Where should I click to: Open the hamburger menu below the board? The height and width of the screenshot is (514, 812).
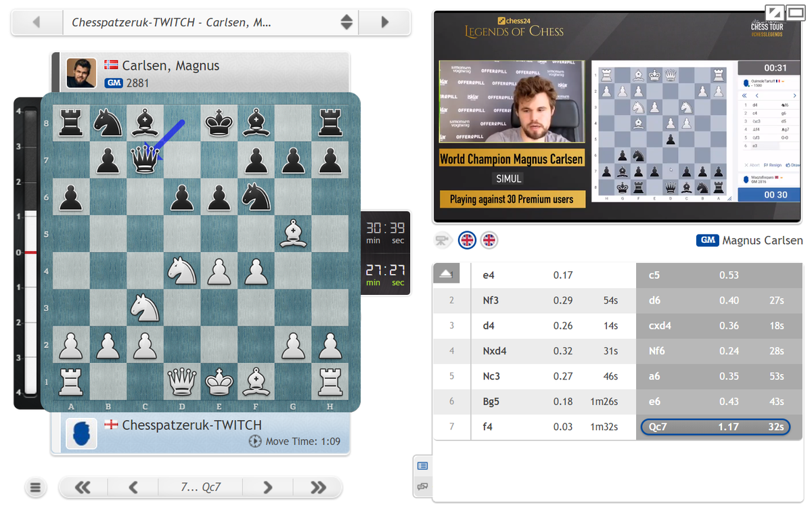(x=36, y=487)
